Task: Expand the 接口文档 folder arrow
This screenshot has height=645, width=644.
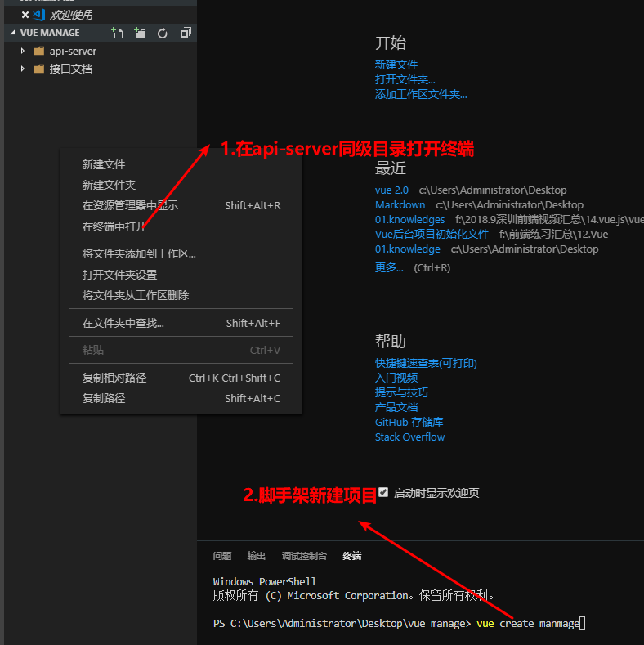Action: click(23, 69)
